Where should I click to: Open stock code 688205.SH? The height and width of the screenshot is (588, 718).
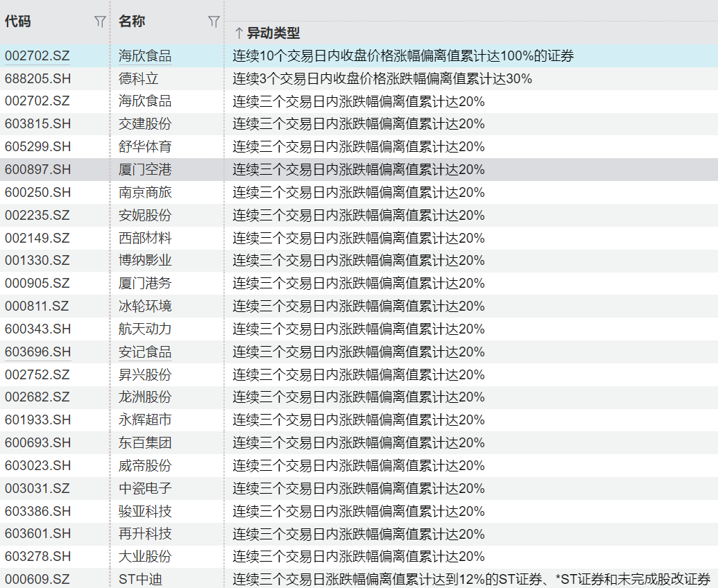tap(37, 79)
